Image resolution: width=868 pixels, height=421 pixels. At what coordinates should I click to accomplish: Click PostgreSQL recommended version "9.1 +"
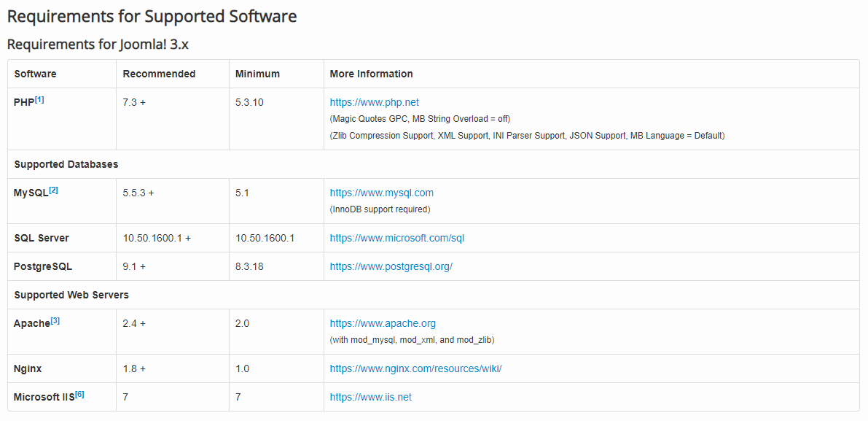pyautogui.click(x=135, y=266)
